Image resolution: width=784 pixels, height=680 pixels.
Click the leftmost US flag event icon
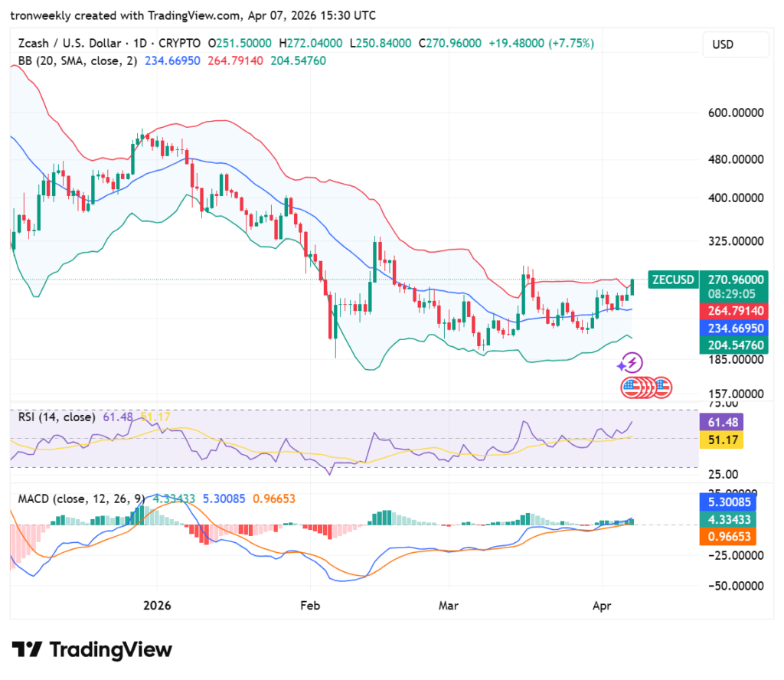pos(632,387)
